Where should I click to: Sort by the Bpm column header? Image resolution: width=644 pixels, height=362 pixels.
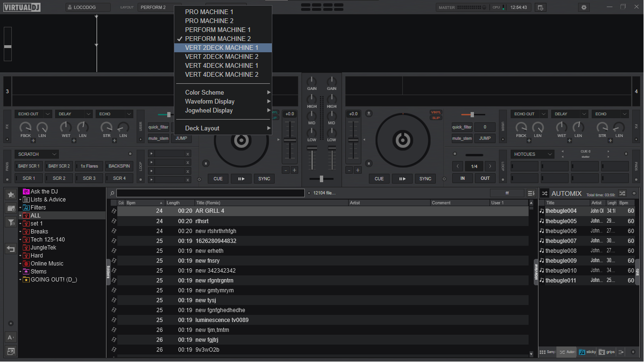145,203
